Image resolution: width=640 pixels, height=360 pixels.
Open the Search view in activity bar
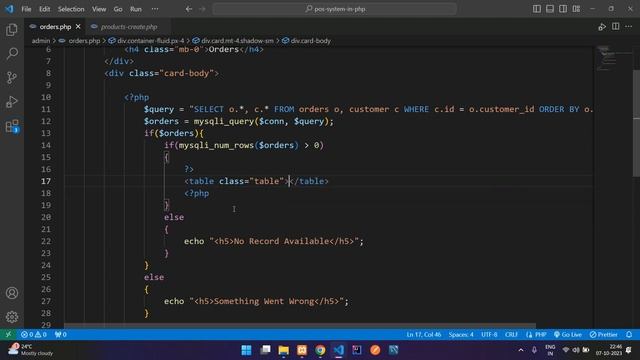(x=12, y=53)
